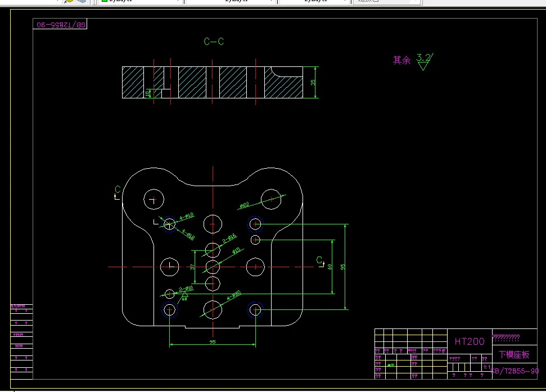Select the vertical 95 dimension on the right
Viewport: 546px width, 392px height.
point(342,267)
